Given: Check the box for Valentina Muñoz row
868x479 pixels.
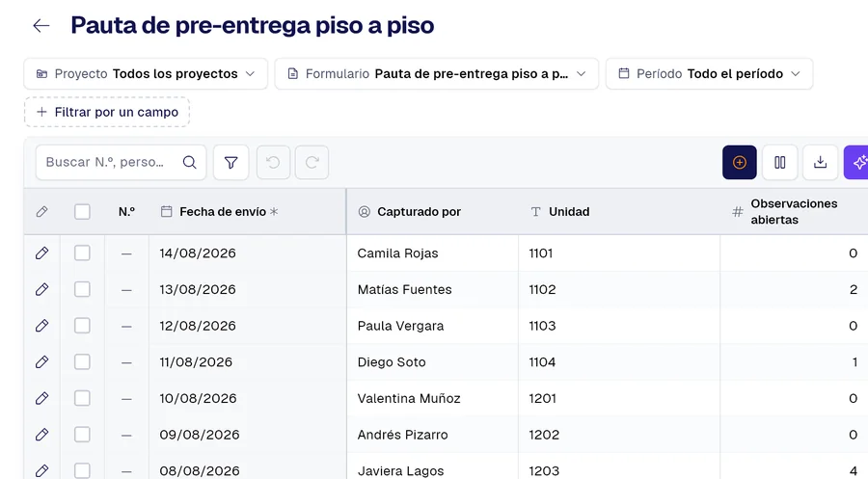Looking at the screenshot, I should (82, 398).
